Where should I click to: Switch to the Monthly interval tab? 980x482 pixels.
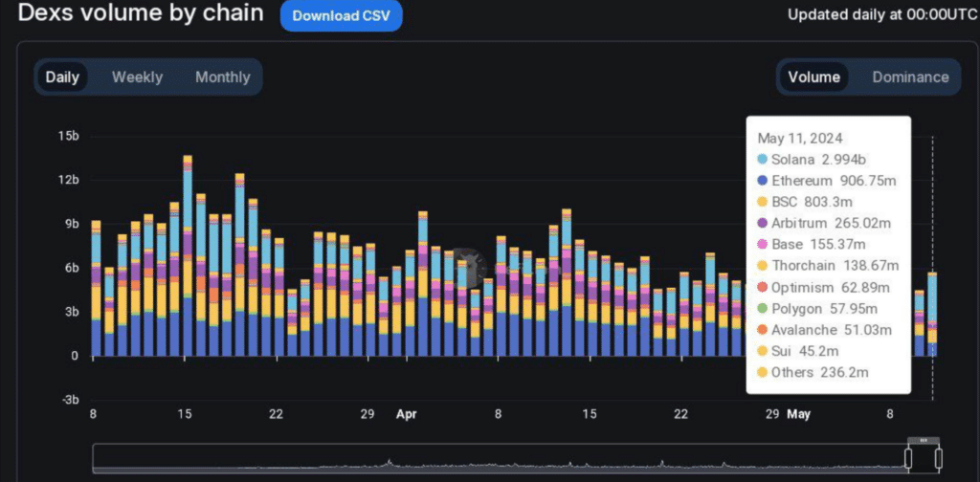[x=222, y=77]
